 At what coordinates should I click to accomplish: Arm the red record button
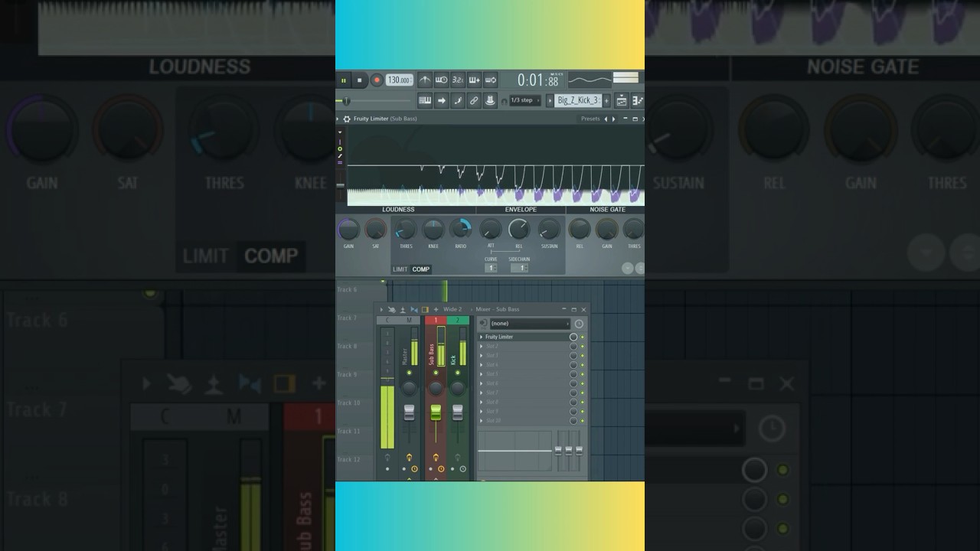click(x=377, y=80)
